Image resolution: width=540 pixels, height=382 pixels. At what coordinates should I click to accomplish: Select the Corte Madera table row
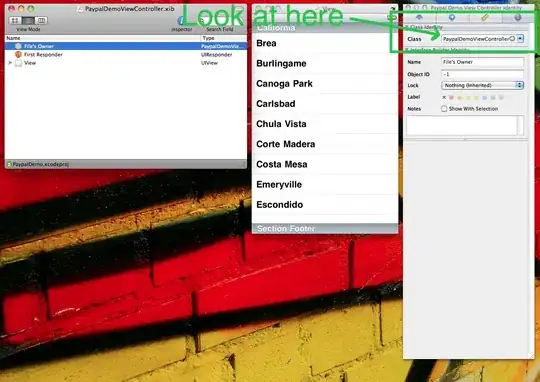click(325, 144)
